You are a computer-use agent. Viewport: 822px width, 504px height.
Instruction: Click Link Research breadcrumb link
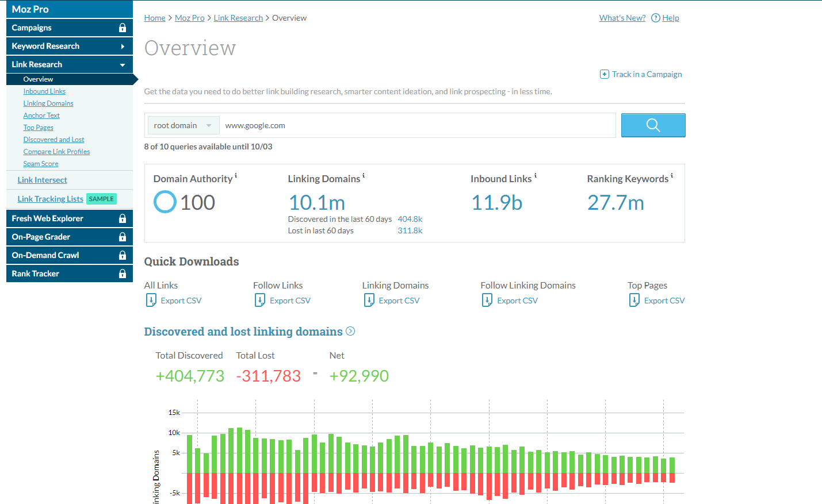[x=238, y=18]
